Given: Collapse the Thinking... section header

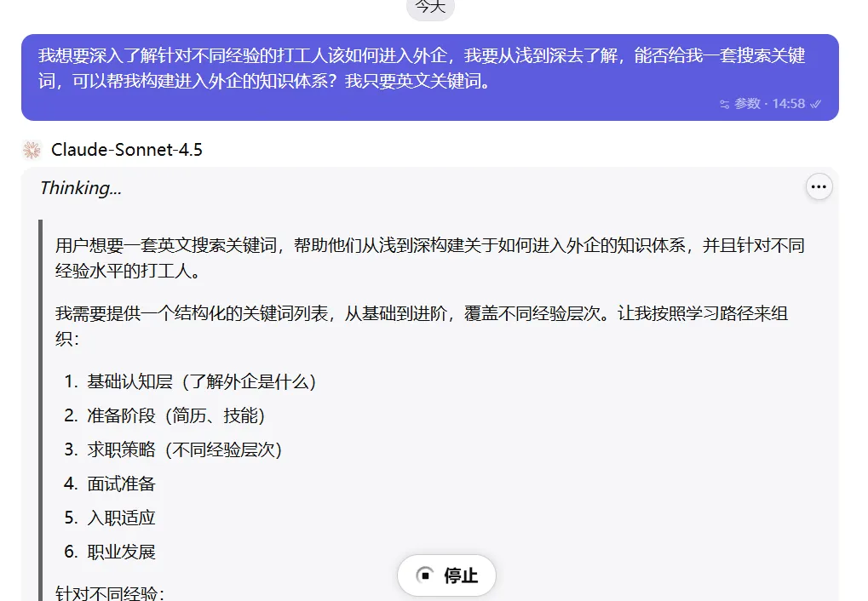Looking at the screenshot, I should point(81,188).
